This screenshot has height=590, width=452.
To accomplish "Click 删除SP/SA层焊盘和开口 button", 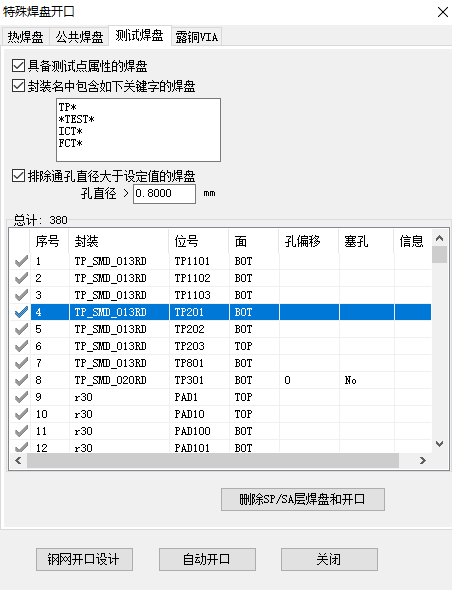I will (x=303, y=499).
